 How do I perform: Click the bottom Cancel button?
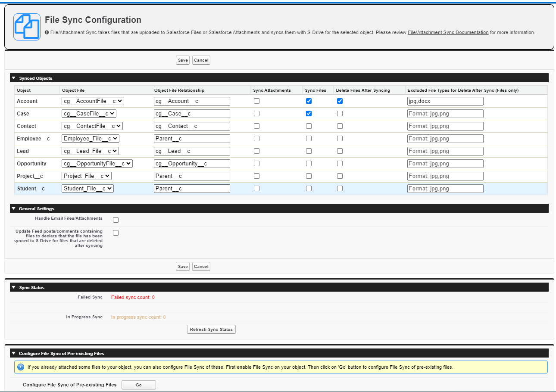point(201,267)
